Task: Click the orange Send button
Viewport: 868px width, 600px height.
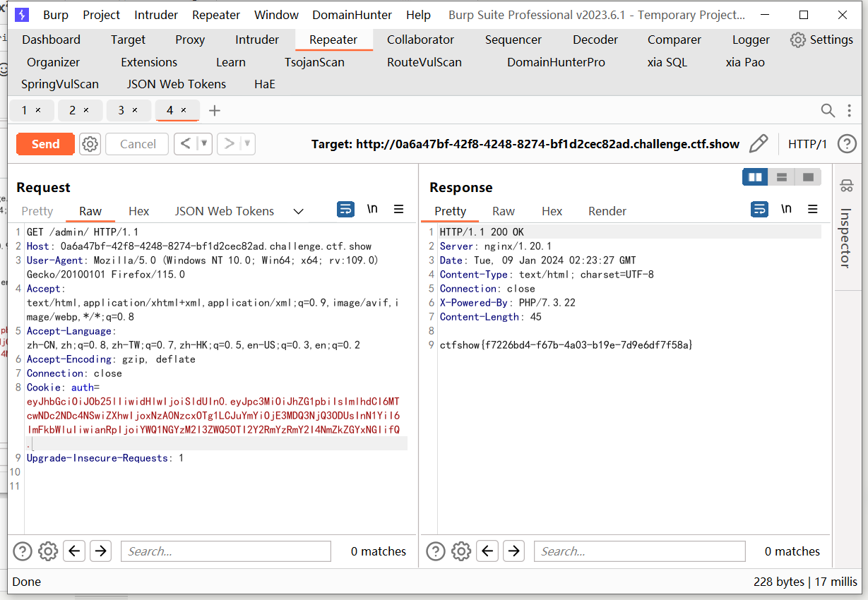Action: point(45,144)
